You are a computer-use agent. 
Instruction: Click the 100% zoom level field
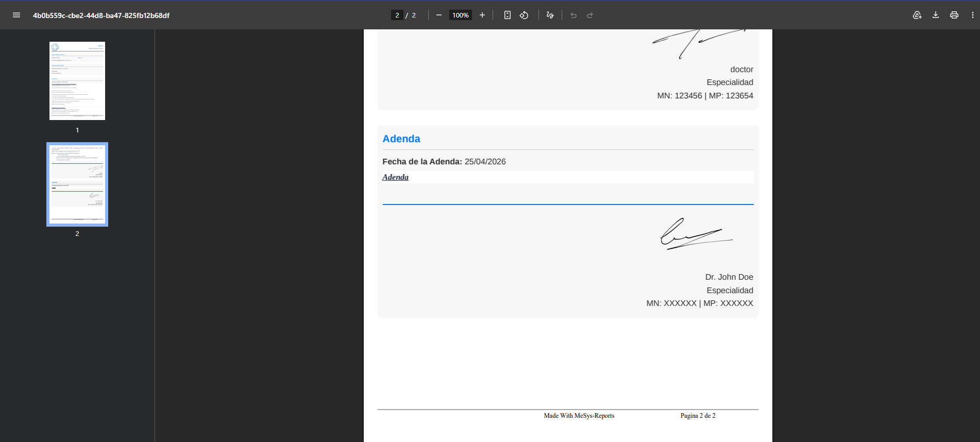click(460, 15)
